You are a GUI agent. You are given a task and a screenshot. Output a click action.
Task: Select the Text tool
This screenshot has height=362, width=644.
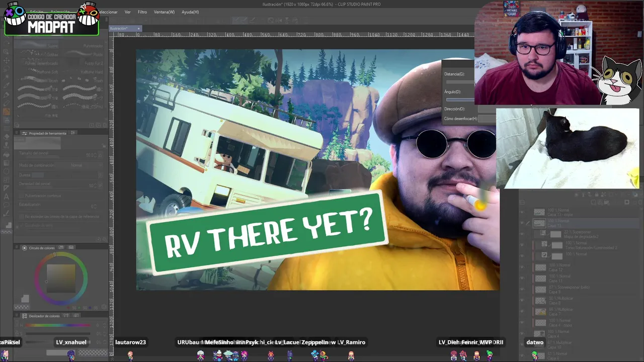pos(6,197)
